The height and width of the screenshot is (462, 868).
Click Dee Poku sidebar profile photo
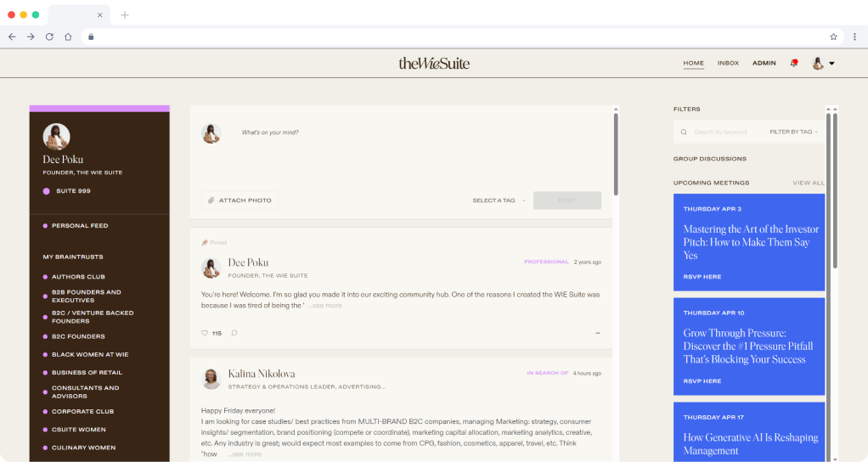tap(56, 137)
